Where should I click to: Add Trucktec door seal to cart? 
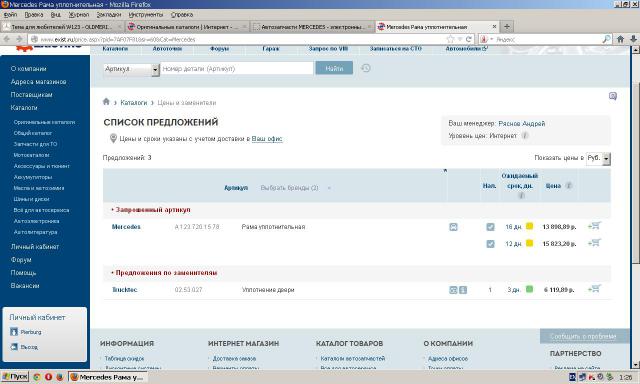[x=594, y=289]
